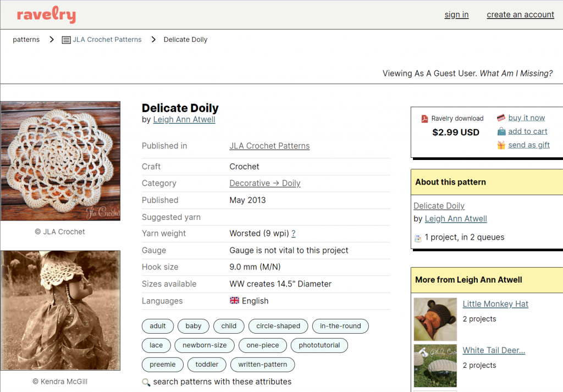The width and height of the screenshot is (563, 392).
Task: Select the lace attribute tag
Action: coord(156,345)
